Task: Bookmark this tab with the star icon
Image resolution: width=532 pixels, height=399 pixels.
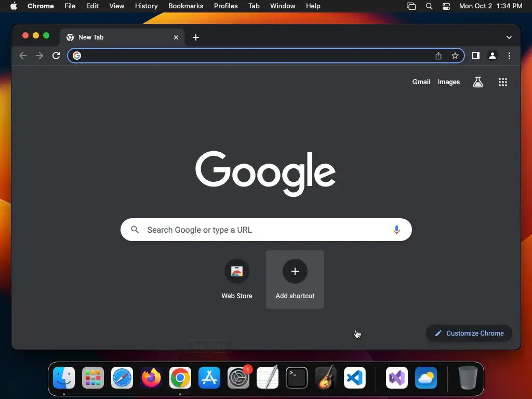Action: click(455, 56)
